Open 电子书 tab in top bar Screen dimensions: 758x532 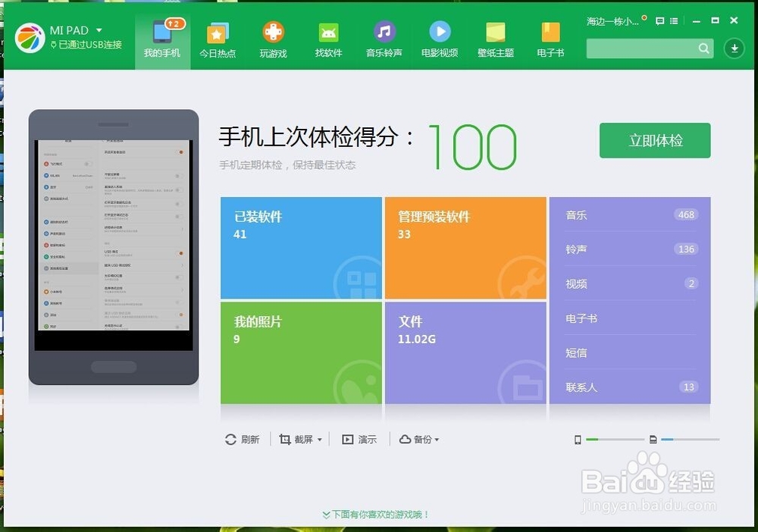550,42
